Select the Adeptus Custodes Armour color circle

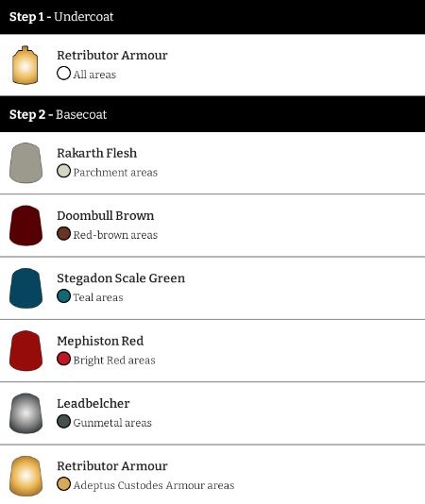(x=63, y=484)
